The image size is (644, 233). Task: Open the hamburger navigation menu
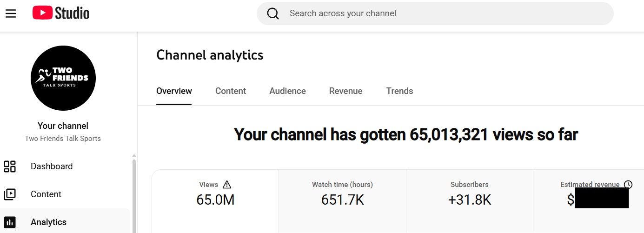click(x=11, y=13)
